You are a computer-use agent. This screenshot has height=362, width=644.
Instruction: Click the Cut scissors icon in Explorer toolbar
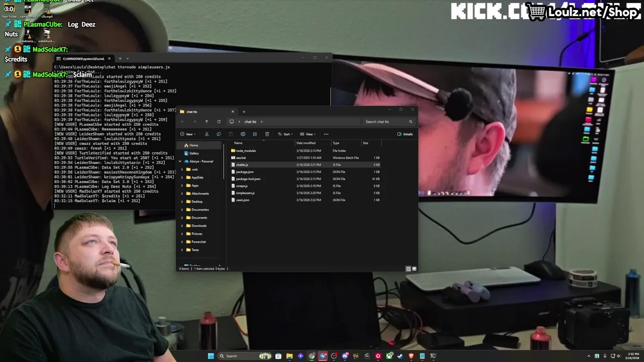click(206, 134)
